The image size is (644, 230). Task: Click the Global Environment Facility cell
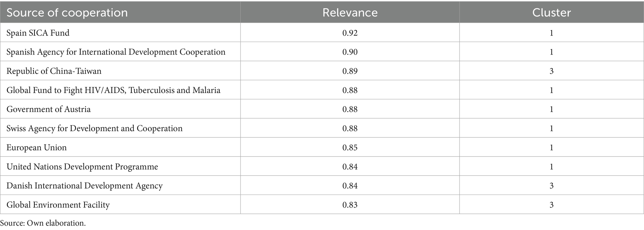[x=58, y=205]
